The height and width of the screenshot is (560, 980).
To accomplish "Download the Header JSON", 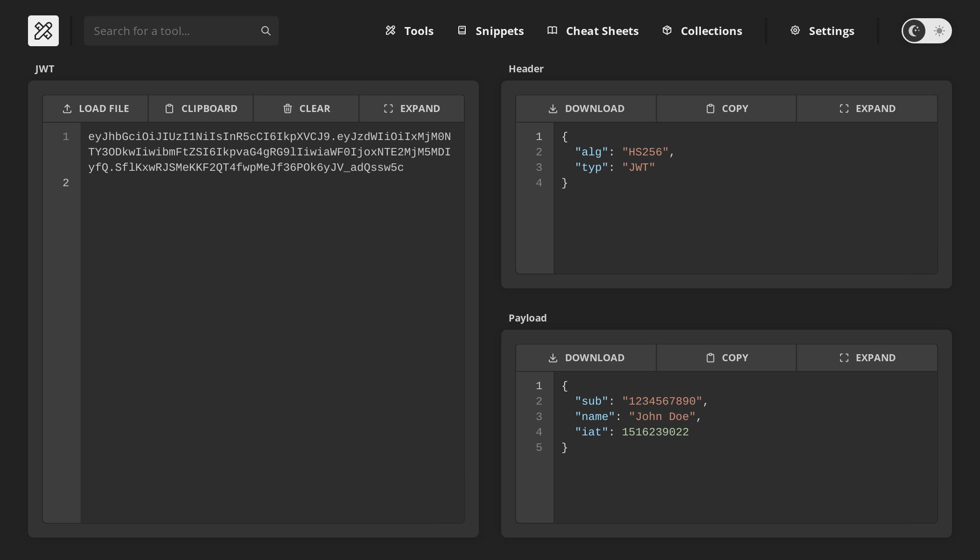I will point(586,109).
